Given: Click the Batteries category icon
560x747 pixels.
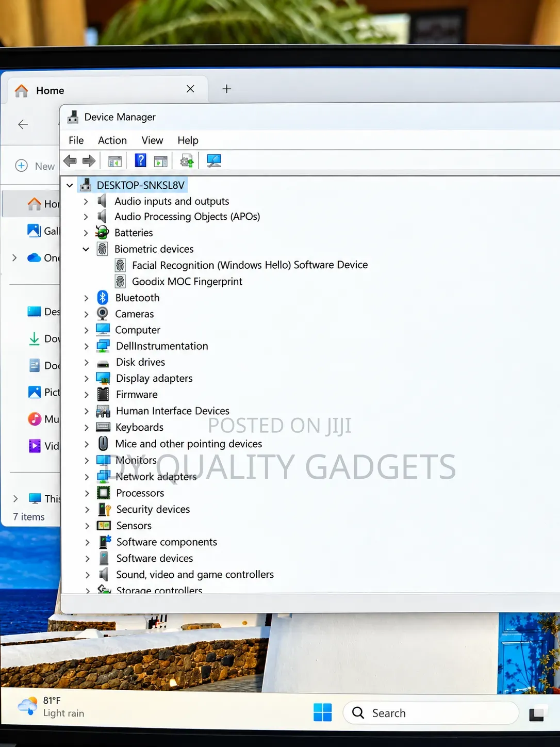Looking at the screenshot, I should point(102,233).
